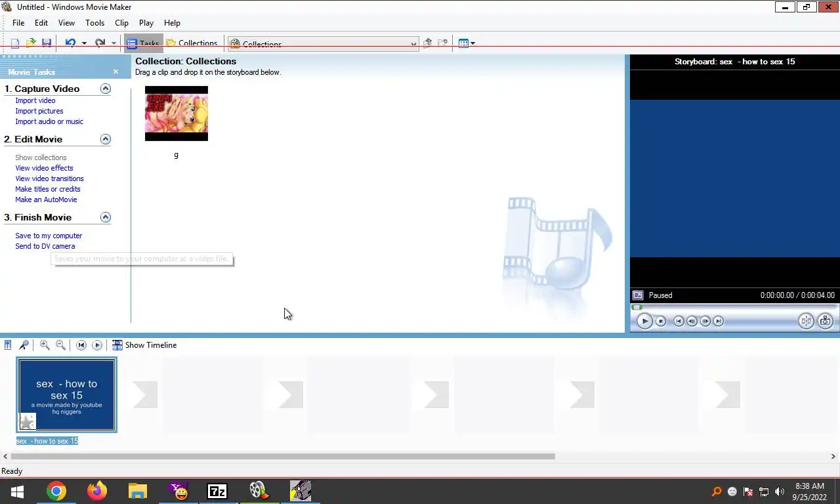The image size is (840, 504).
Task: Click Import pictures link
Action: click(x=39, y=111)
